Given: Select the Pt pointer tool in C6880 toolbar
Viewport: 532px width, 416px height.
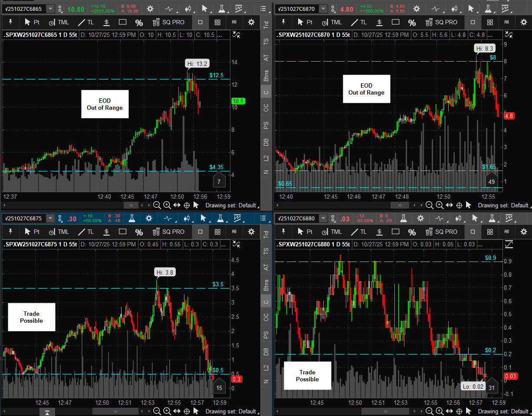Looking at the screenshot, I should click(x=304, y=232).
